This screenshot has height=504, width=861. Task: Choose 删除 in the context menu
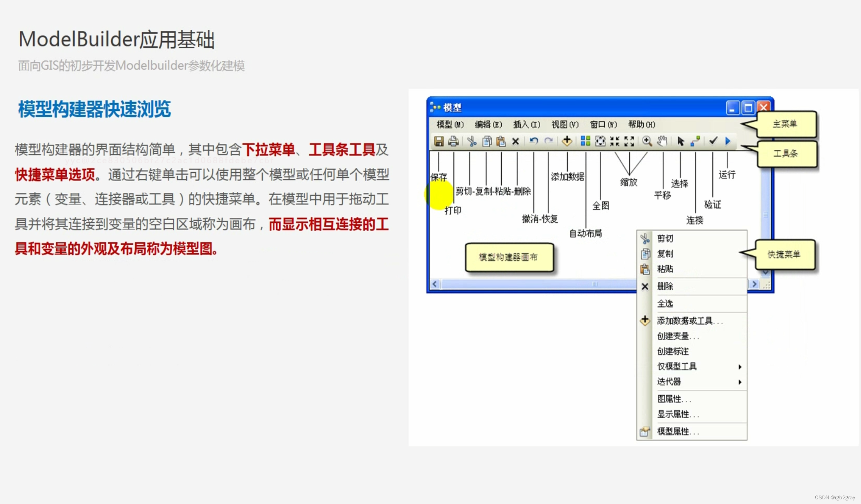tap(692, 286)
